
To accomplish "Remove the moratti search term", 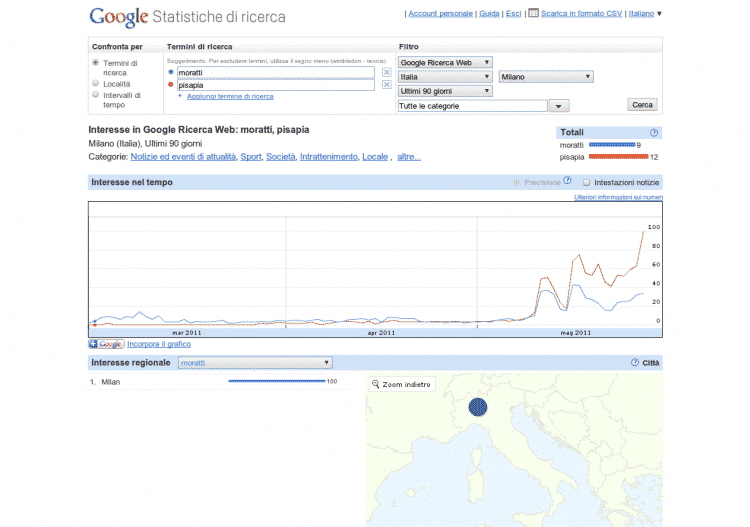I will (386, 72).
